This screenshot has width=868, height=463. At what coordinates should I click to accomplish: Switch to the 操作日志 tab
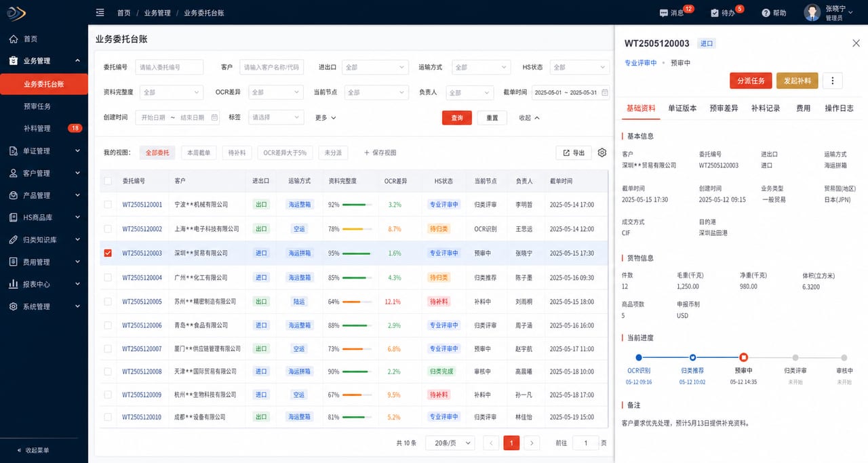point(839,108)
